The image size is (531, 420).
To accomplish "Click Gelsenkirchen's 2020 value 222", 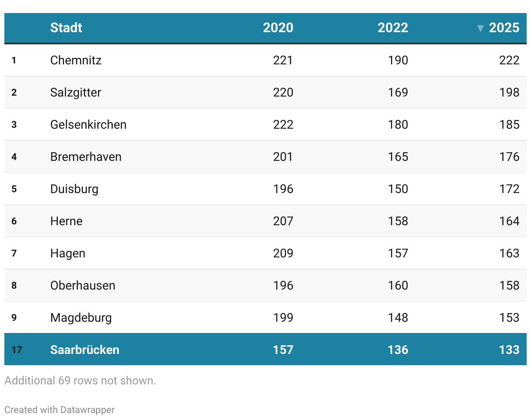I will tap(283, 124).
